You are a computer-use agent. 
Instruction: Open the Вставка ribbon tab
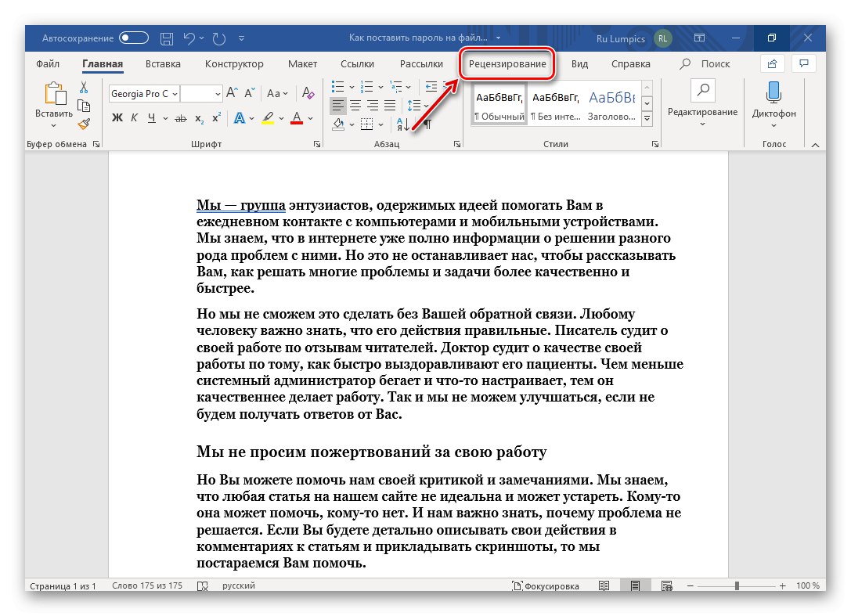161,64
